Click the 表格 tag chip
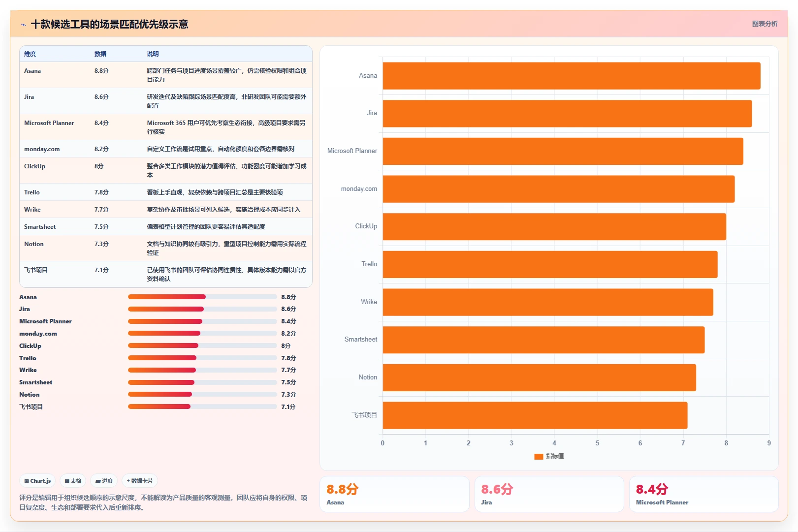798x532 pixels. [x=73, y=481]
